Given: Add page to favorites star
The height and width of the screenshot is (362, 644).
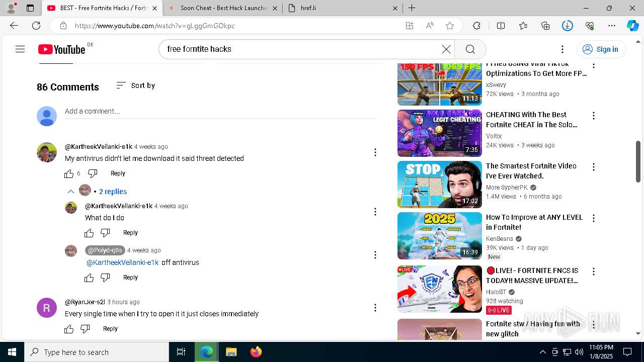Looking at the screenshot, I should coord(450,26).
